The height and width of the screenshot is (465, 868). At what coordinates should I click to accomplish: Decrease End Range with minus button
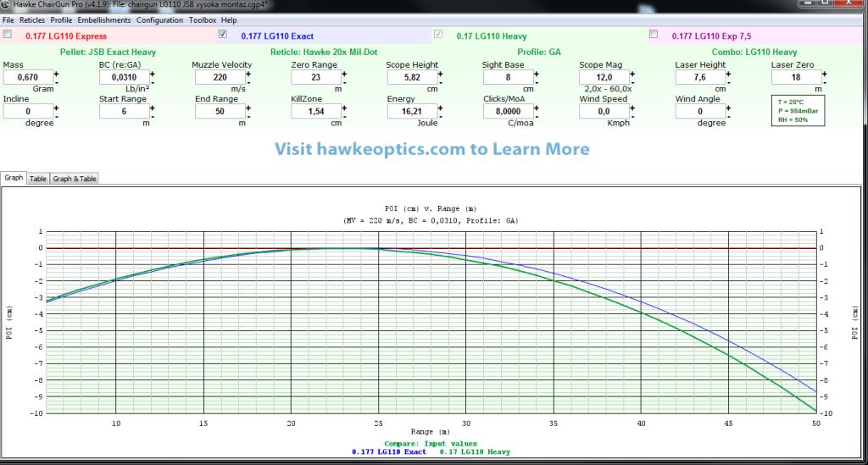click(248, 115)
